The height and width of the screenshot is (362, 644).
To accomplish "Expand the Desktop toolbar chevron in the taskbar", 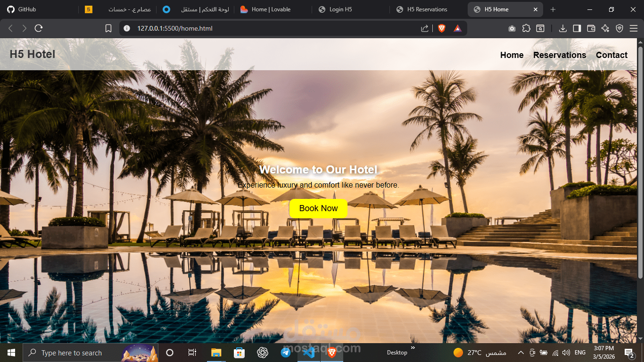I will click(413, 348).
